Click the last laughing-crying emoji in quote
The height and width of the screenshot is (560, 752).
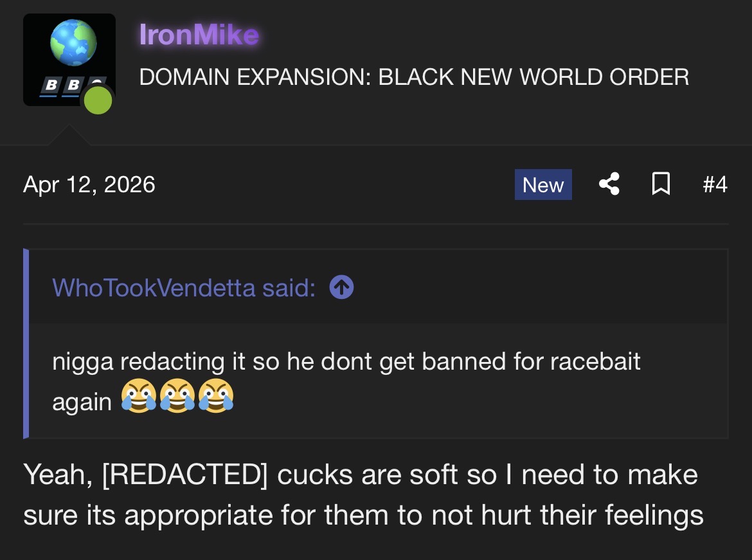tap(216, 395)
